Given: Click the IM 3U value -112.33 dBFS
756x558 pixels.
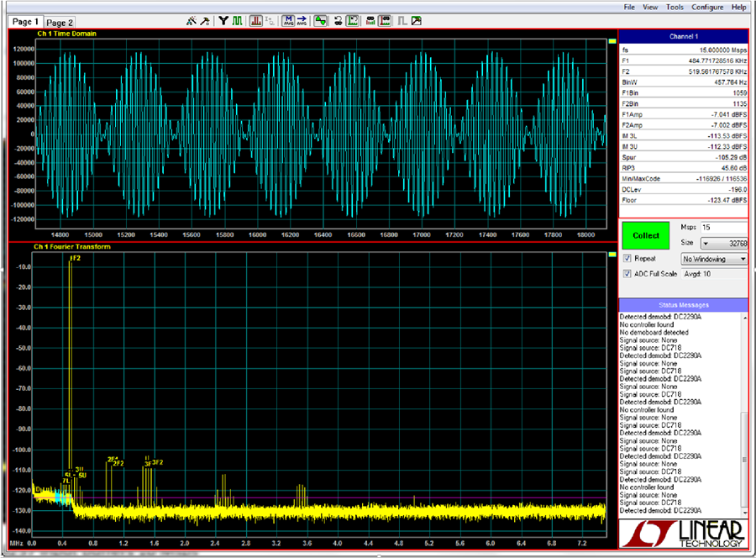Looking at the screenshot, I should click(727, 146).
